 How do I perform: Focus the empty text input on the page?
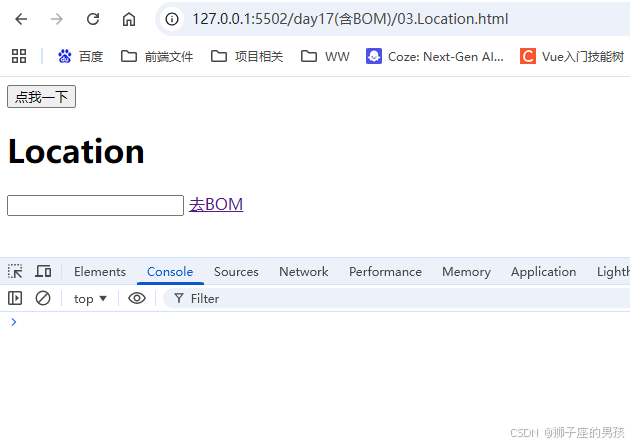[95, 205]
